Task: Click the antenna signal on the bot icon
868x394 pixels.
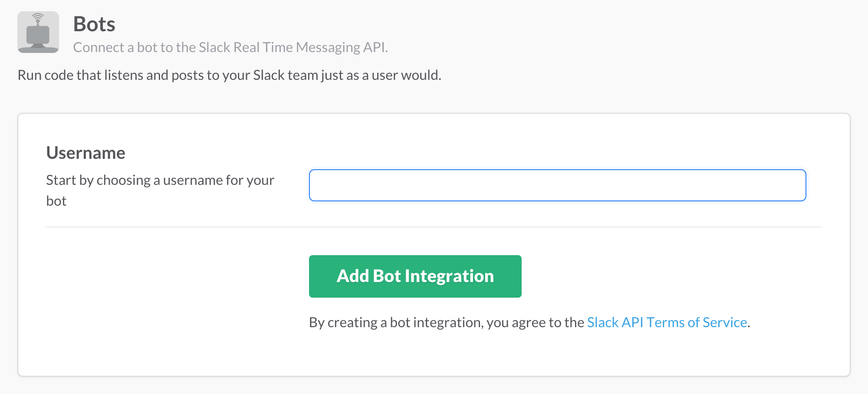Action: (38, 17)
